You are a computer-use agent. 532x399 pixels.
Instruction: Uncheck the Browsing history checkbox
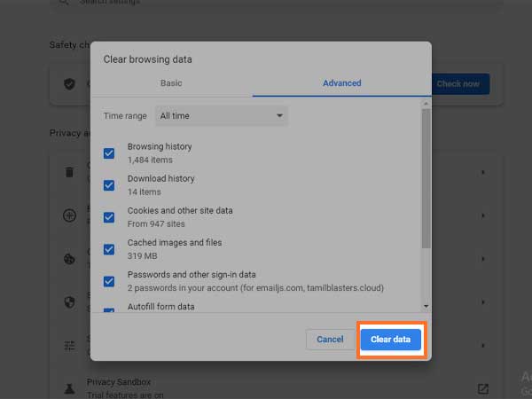click(x=109, y=153)
